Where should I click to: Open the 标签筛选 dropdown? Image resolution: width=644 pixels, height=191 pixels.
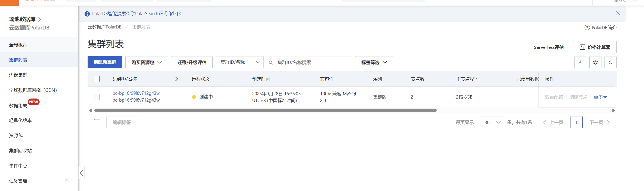pos(374,62)
